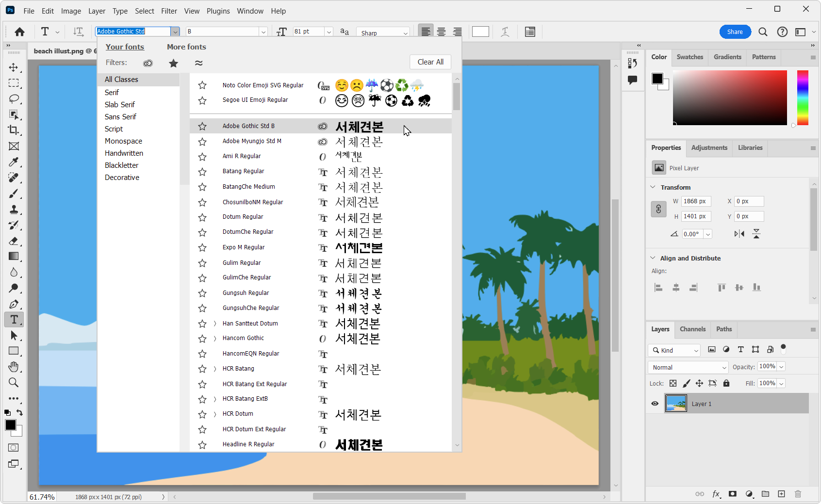The width and height of the screenshot is (821, 504).
Task: Show similar fonts filter
Action: [199, 63]
